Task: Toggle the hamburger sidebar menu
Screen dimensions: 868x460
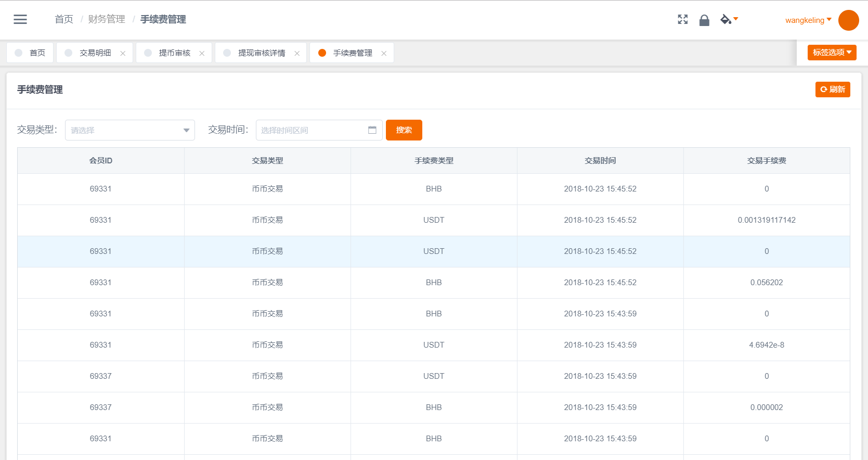Action: tap(20, 19)
